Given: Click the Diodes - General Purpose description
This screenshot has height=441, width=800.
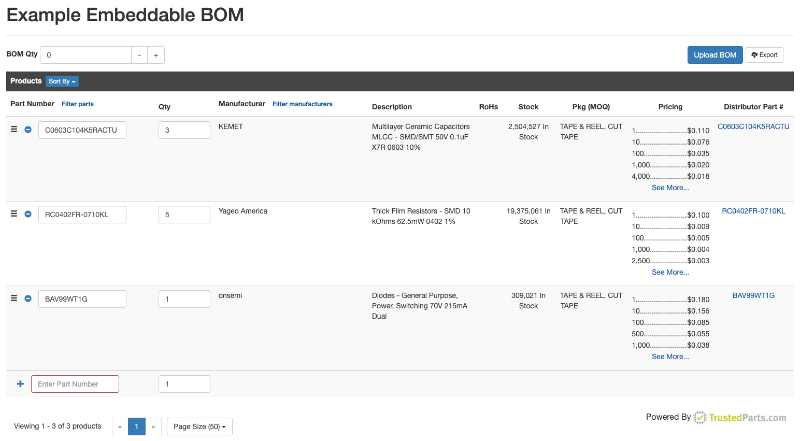Looking at the screenshot, I should point(419,306).
